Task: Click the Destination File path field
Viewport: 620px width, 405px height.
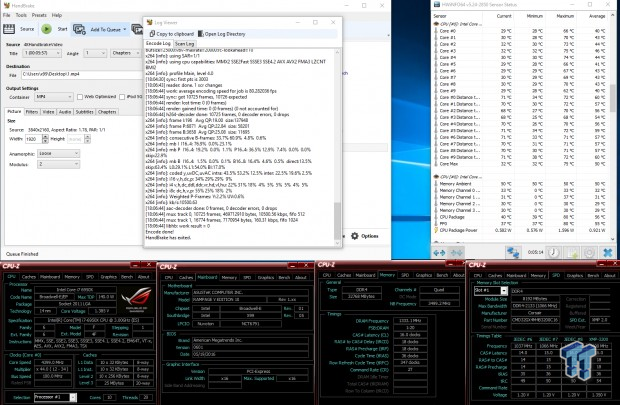Action: [x=82, y=74]
